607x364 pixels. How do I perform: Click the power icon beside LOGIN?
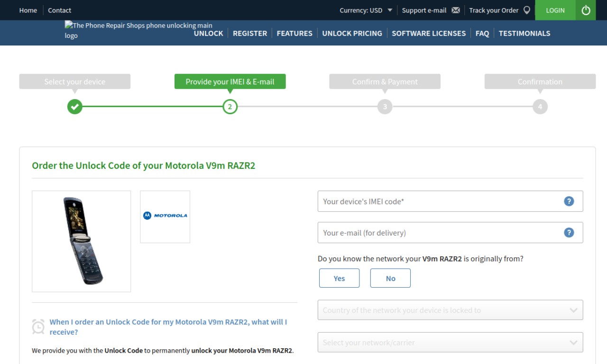pyautogui.click(x=586, y=10)
